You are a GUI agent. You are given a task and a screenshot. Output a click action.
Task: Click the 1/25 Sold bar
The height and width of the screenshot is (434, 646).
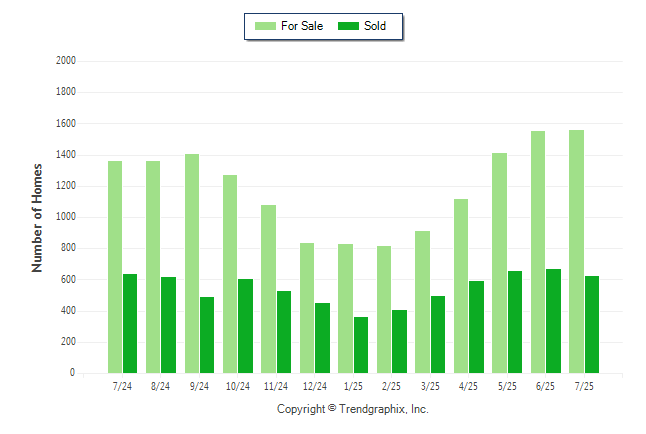[361, 345]
